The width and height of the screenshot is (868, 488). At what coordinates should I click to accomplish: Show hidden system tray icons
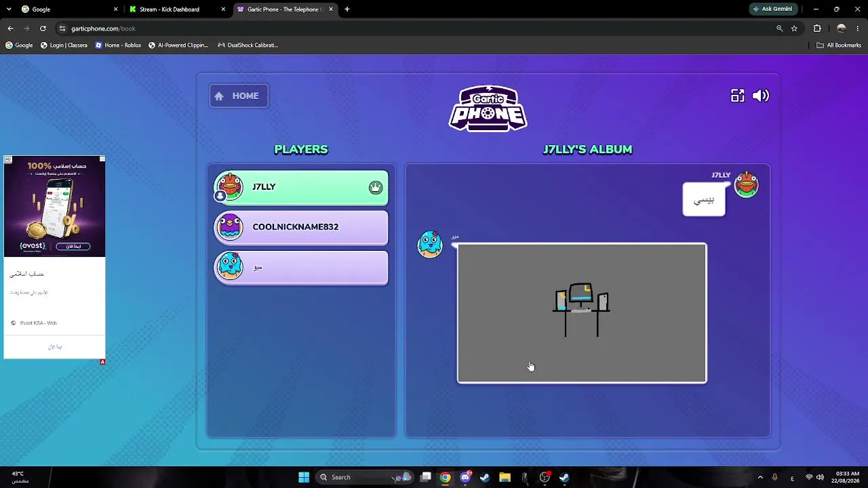(760, 477)
